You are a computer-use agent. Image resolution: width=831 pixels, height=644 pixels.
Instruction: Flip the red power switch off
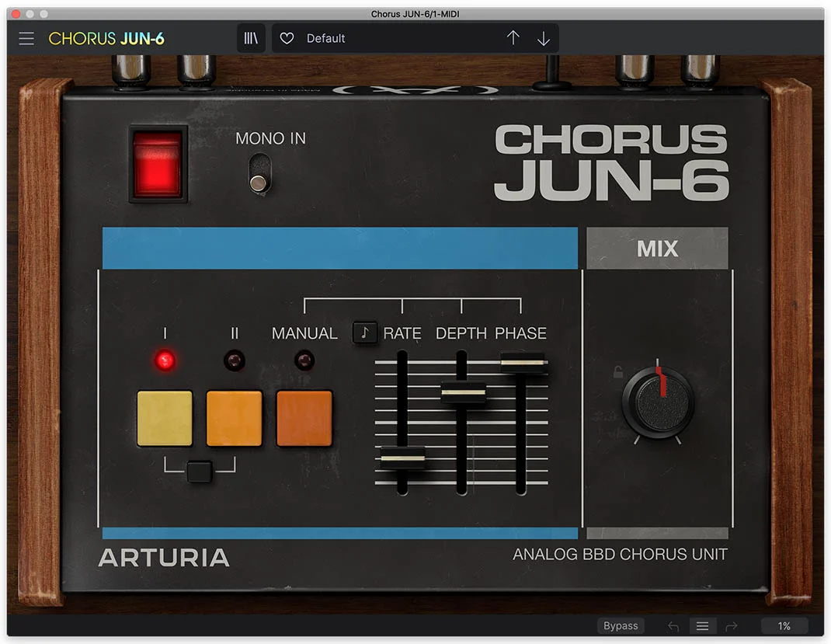coord(157,163)
